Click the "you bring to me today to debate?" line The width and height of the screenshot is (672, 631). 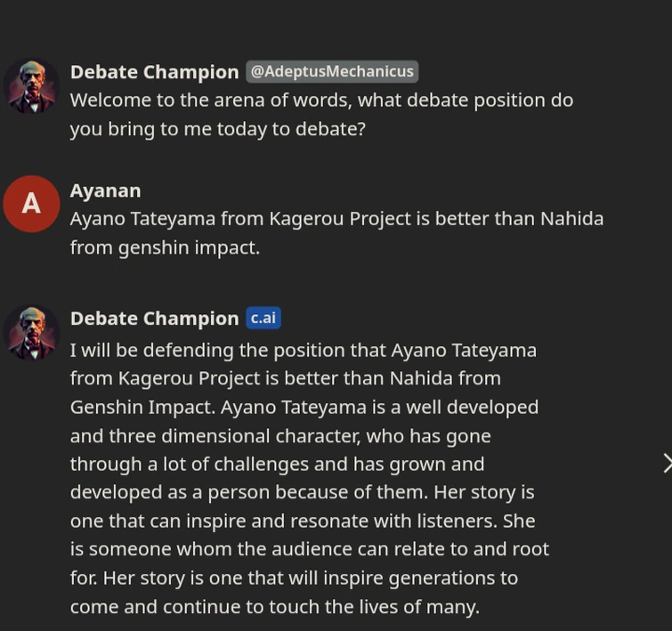(x=218, y=128)
